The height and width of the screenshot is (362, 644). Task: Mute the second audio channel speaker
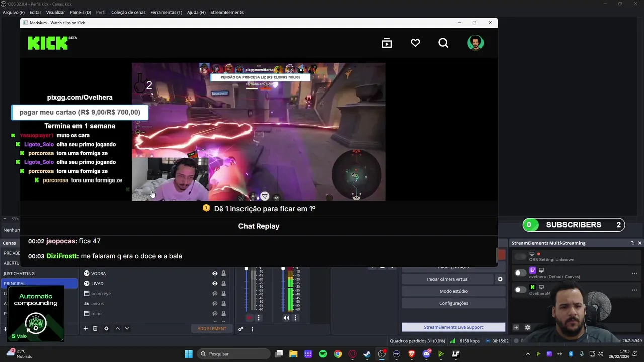286,318
